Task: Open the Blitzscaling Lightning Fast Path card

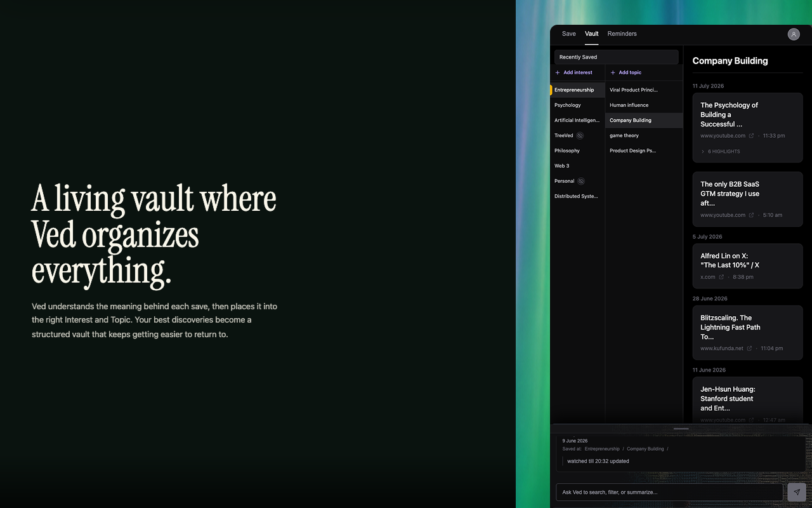Action: click(x=748, y=333)
